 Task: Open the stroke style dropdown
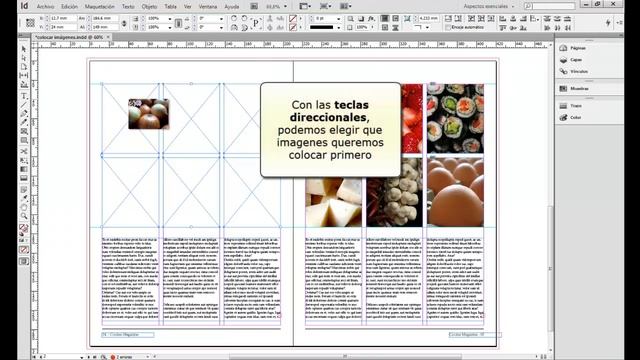(338, 27)
